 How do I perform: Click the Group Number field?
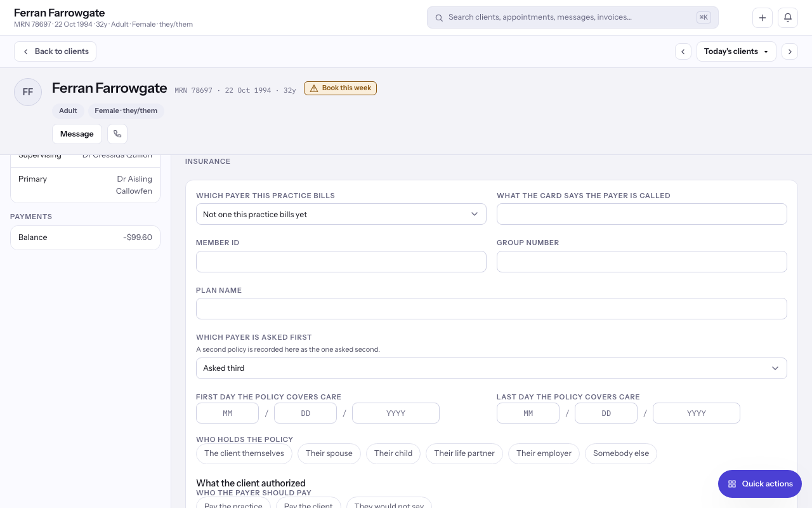point(642,262)
